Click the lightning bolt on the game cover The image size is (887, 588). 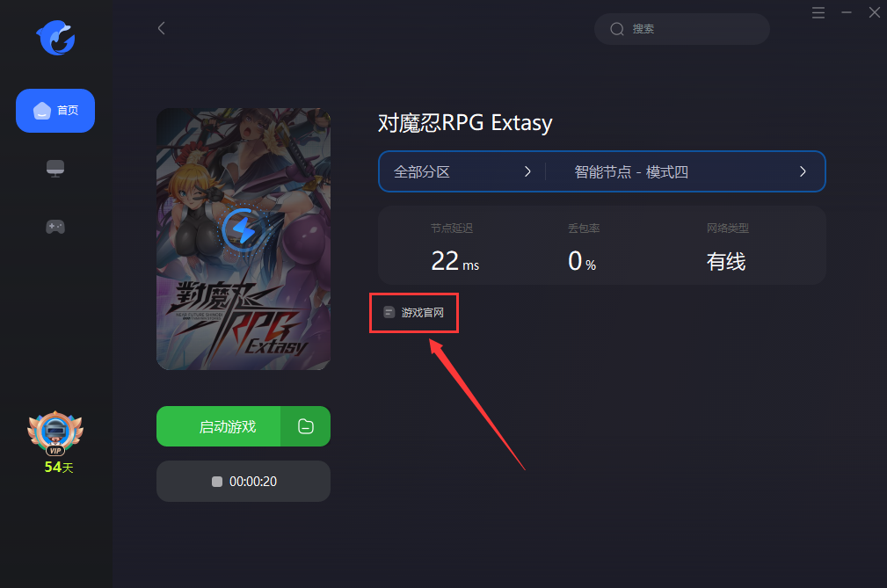244,229
